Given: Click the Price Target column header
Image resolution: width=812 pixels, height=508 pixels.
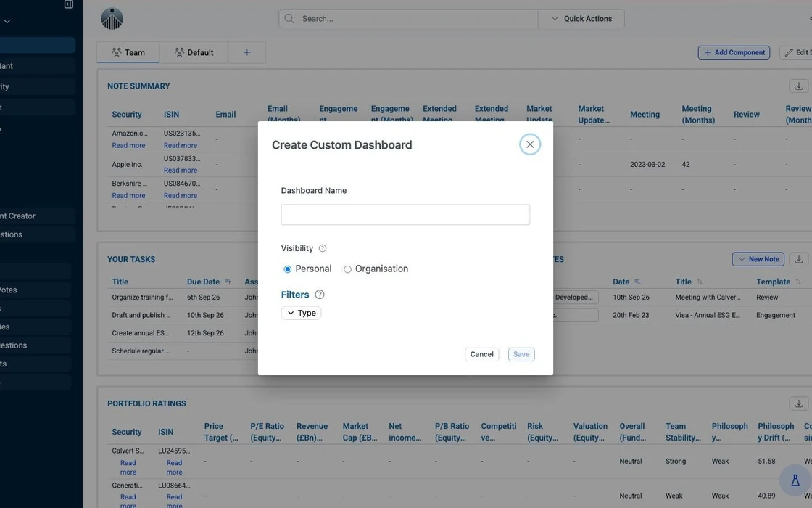Looking at the screenshot, I should [x=221, y=432].
